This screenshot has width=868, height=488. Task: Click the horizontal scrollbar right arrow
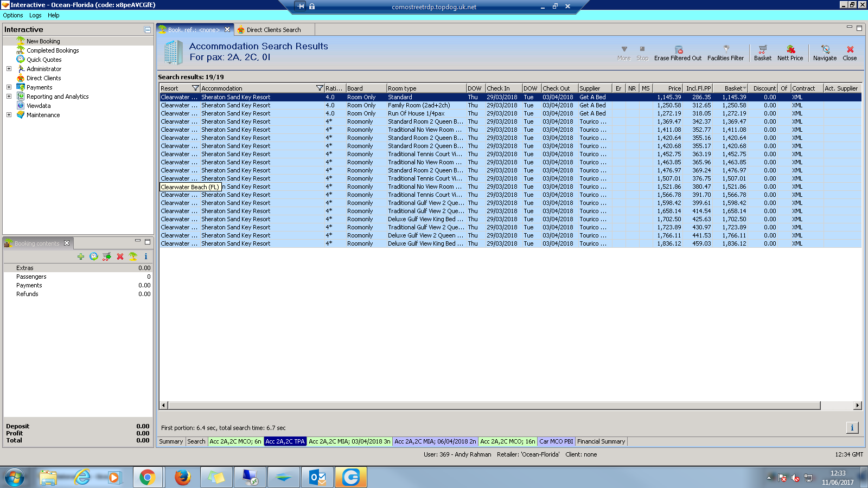pyautogui.click(x=857, y=406)
